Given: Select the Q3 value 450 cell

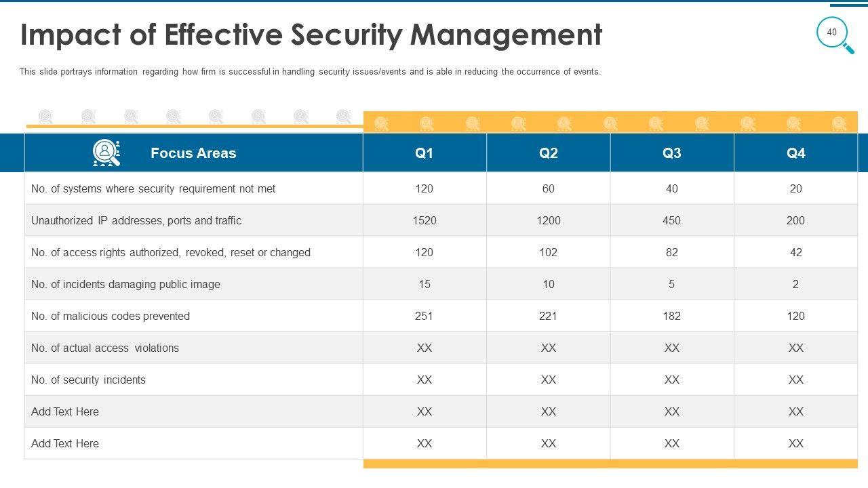Looking at the screenshot, I should (x=671, y=220).
